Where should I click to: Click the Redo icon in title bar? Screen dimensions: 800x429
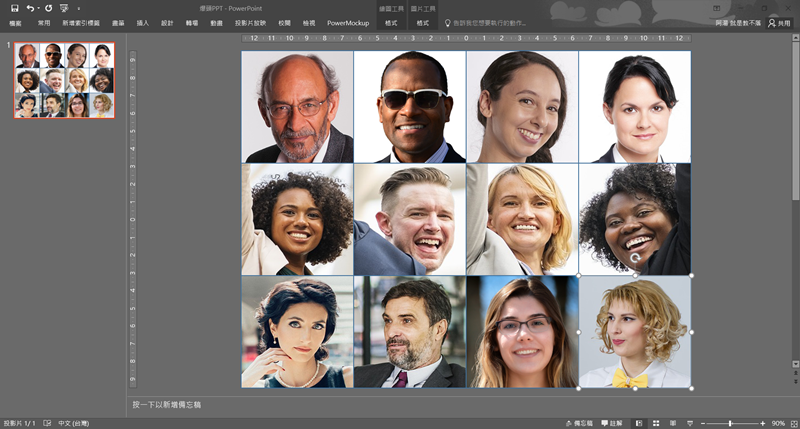pyautogui.click(x=48, y=8)
